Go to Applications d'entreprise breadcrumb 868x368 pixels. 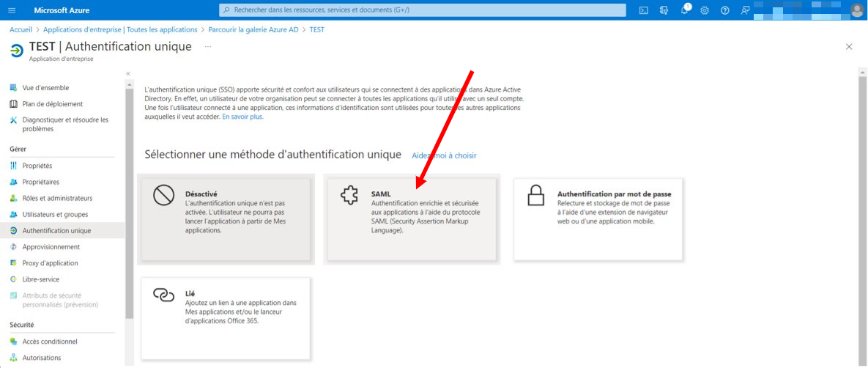[120, 29]
